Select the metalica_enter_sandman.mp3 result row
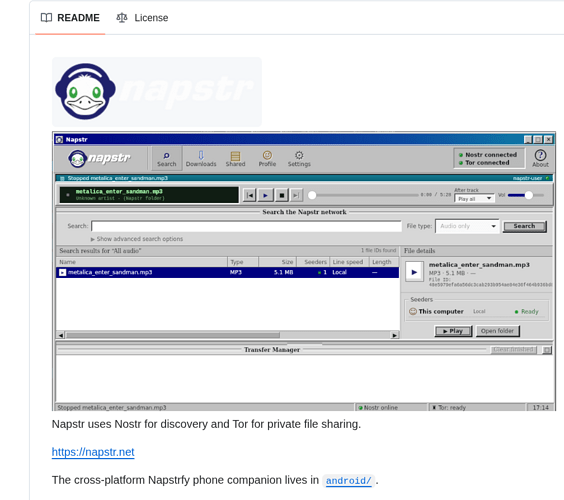 [x=227, y=272]
